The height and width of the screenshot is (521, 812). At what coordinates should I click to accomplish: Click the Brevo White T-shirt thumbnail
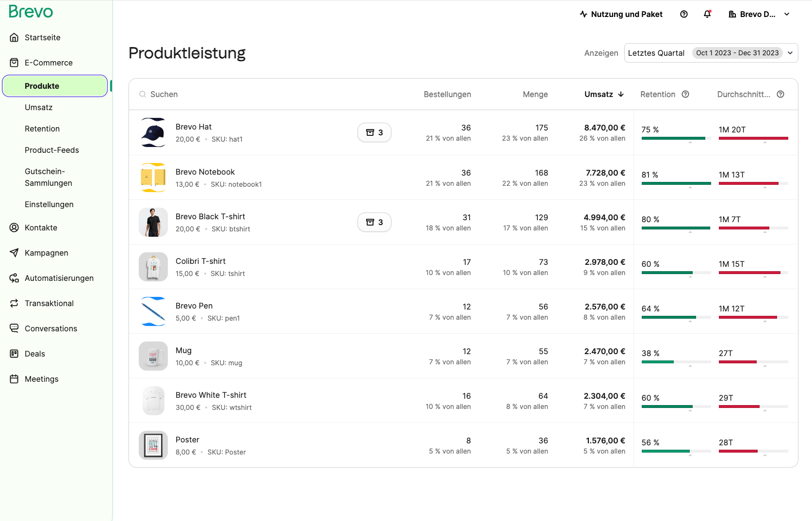(153, 401)
